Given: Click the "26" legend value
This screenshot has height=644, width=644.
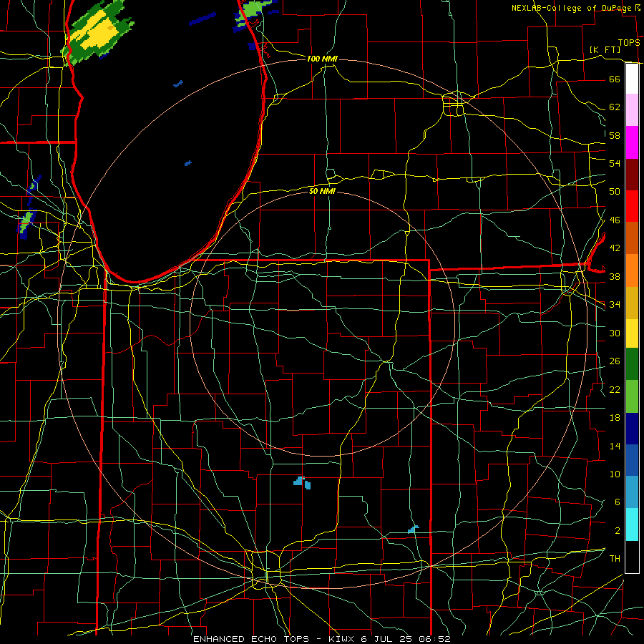Looking at the screenshot, I should click(x=615, y=361).
